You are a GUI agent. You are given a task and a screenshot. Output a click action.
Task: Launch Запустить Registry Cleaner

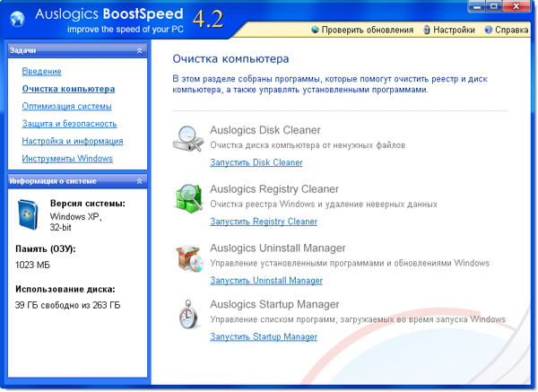point(264,222)
